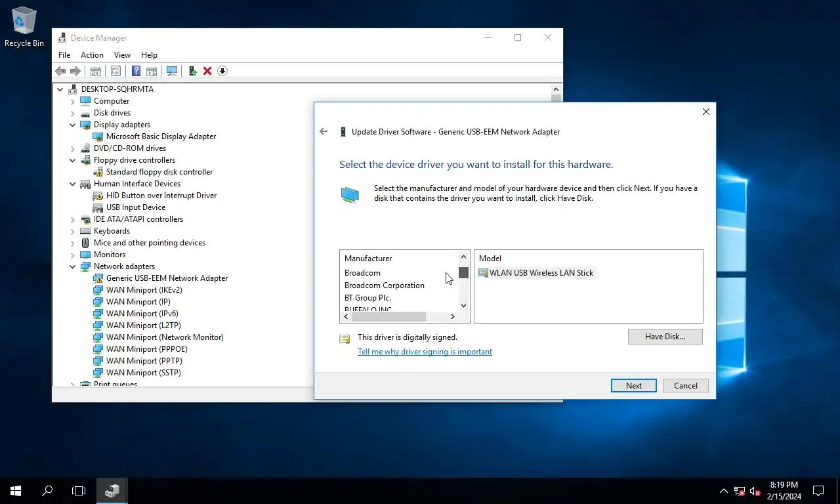Image resolution: width=840 pixels, height=504 pixels.
Task: Click the Show/Hide Action Pane toolbar icon
Action: [x=152, y=71]
